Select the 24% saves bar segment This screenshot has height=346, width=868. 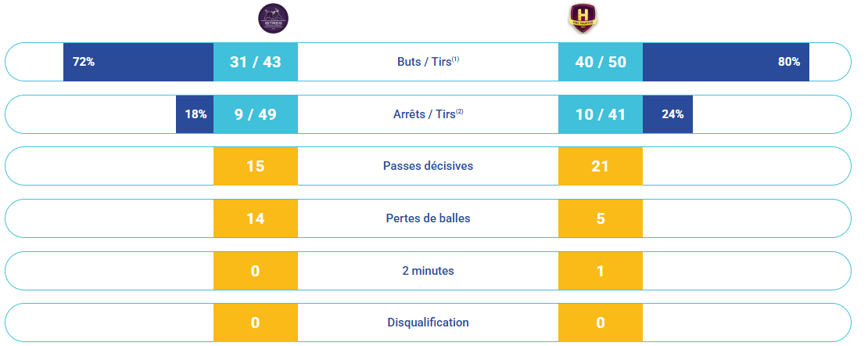point(668,114)
